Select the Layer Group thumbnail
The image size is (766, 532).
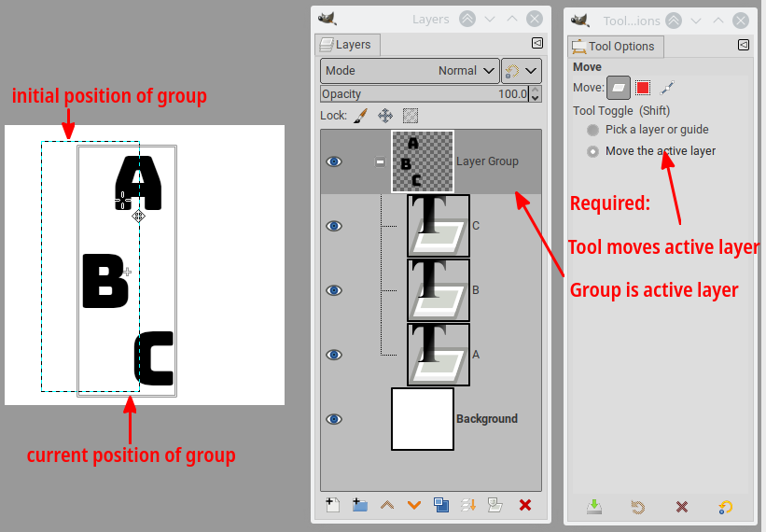point(423,161)
